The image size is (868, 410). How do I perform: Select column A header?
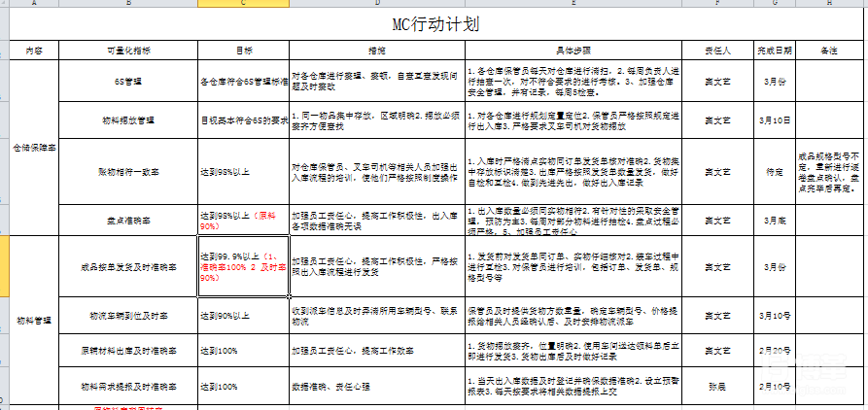pos(34,4)
